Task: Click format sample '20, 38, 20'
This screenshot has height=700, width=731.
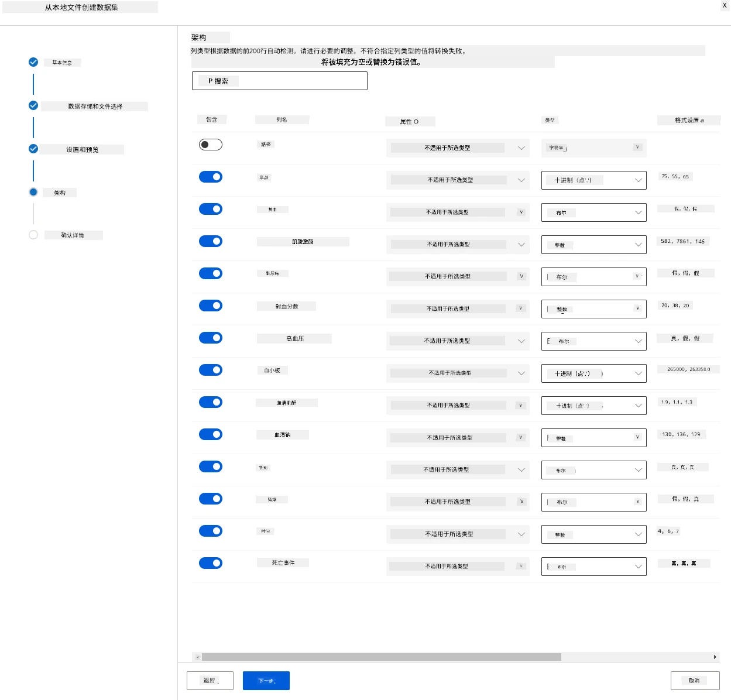Action: [x=675, y=306]
